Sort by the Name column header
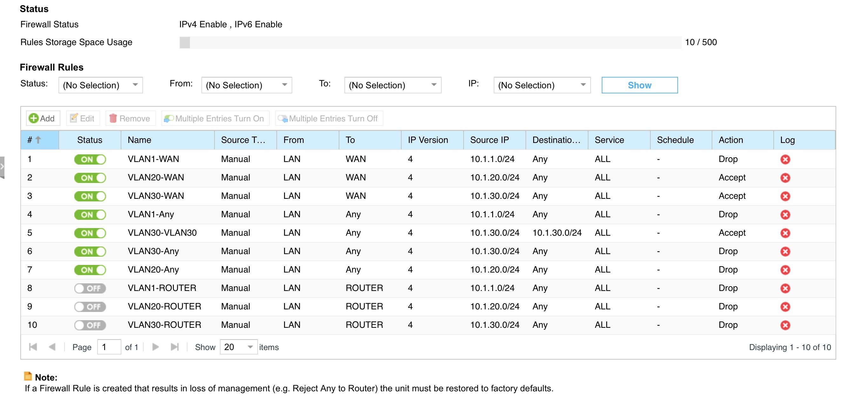 click(x=167, y=140)
